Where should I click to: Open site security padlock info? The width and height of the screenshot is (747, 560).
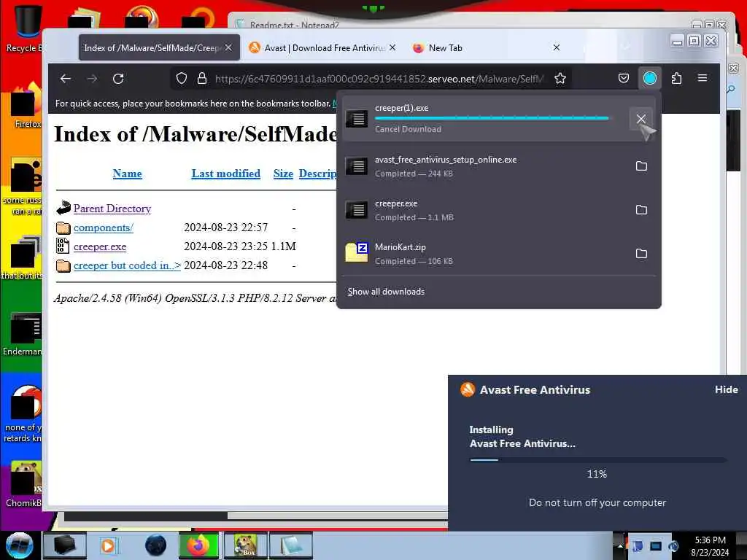click(x=202, y=79)
